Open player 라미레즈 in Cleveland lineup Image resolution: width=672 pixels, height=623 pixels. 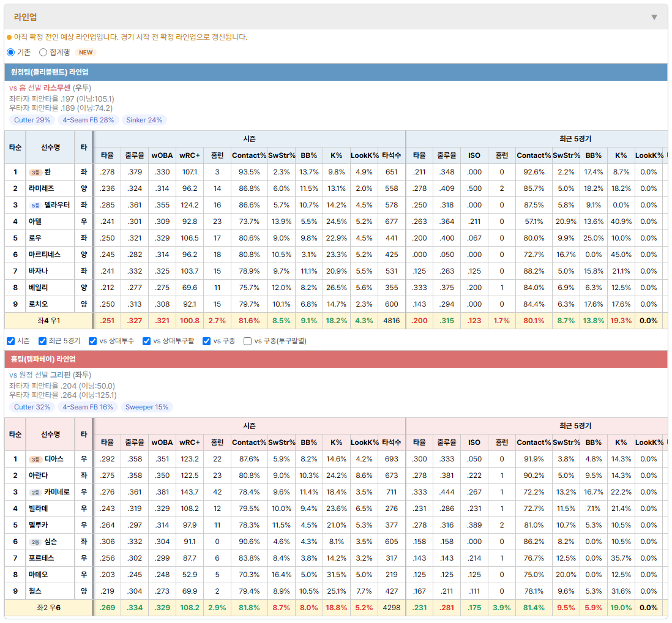(x=42, y=188)
